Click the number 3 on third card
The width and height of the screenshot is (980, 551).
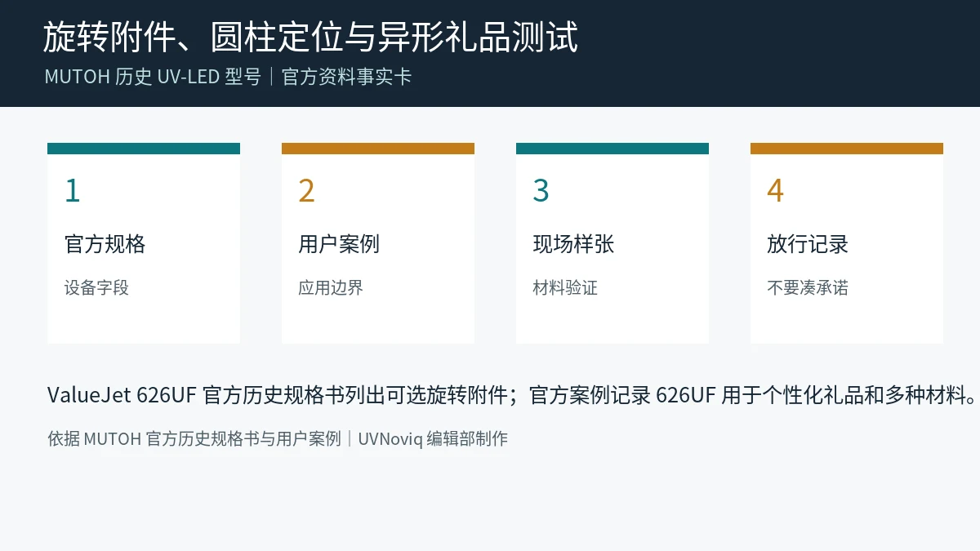[541, 190]
